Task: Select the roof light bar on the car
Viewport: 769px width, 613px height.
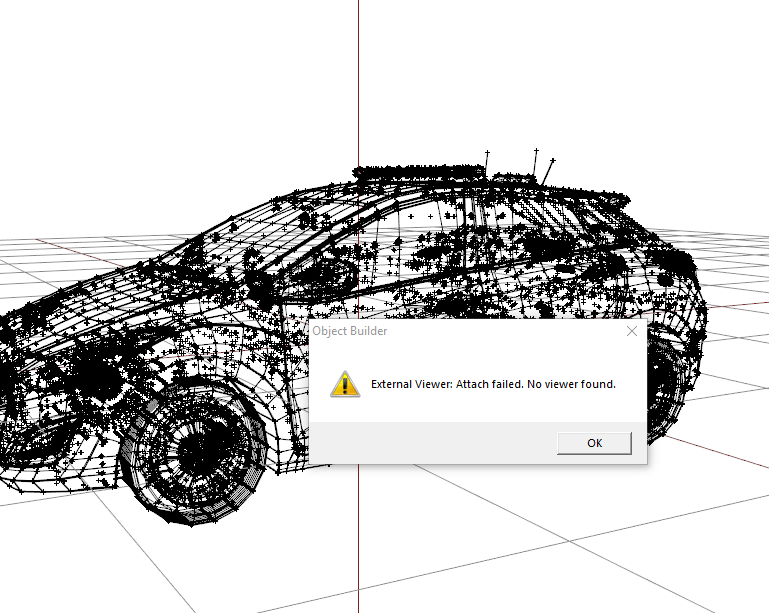Action: (x=419, y=173)
